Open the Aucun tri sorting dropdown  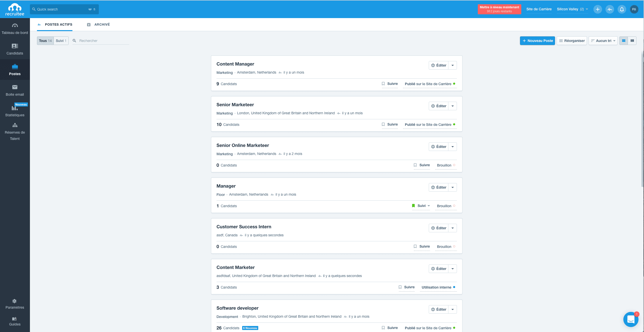(603, 40)
